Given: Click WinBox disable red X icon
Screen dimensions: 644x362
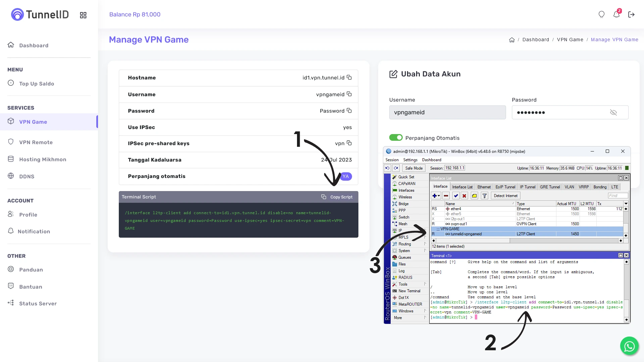Looking at the screenshot, I should click(x=464, y=196).
